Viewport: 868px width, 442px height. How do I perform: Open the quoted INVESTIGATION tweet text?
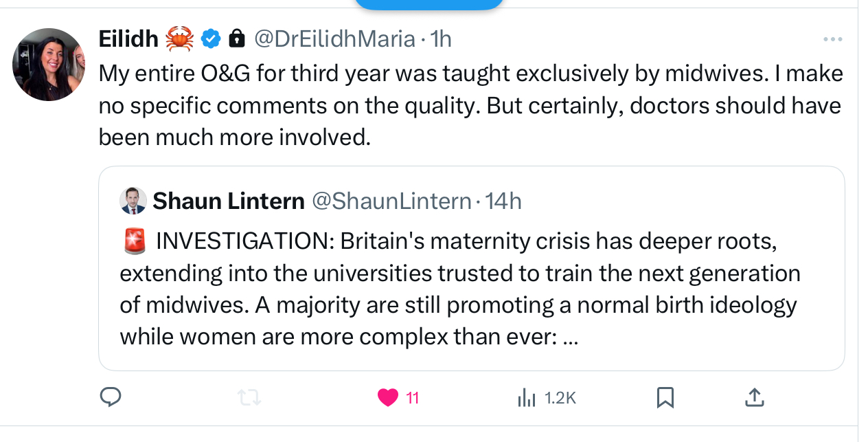click(x=460, y=289)
